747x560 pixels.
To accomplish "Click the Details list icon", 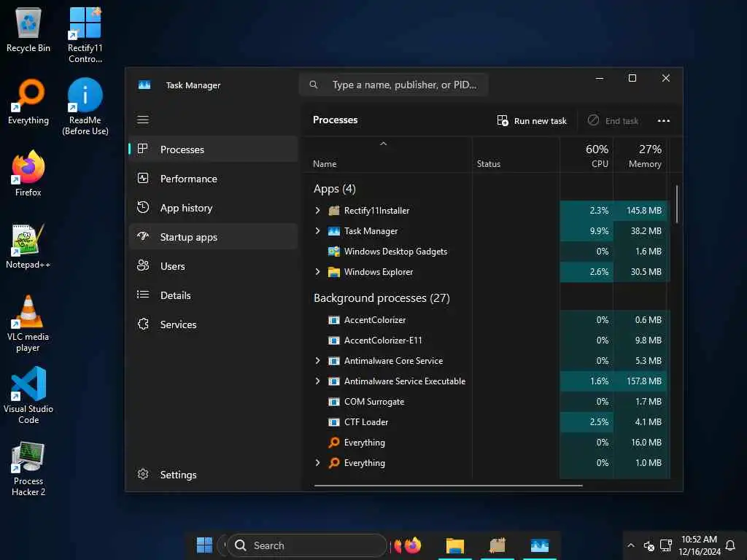I will (x=143, y=295).
